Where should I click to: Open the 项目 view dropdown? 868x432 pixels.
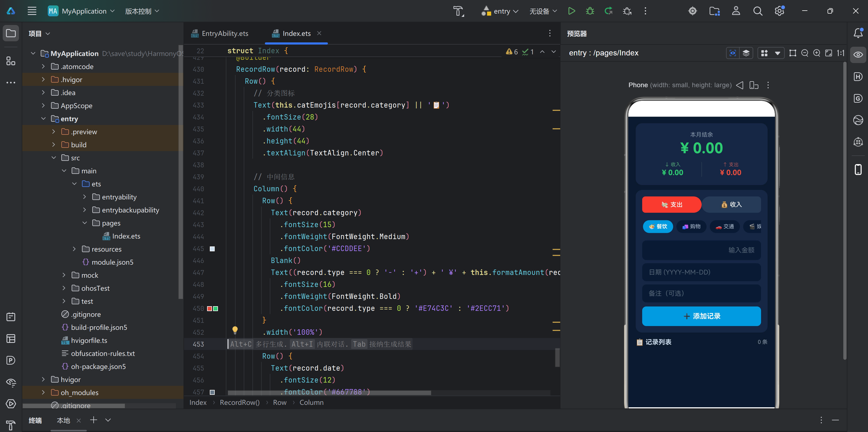(x=39, y=33)
